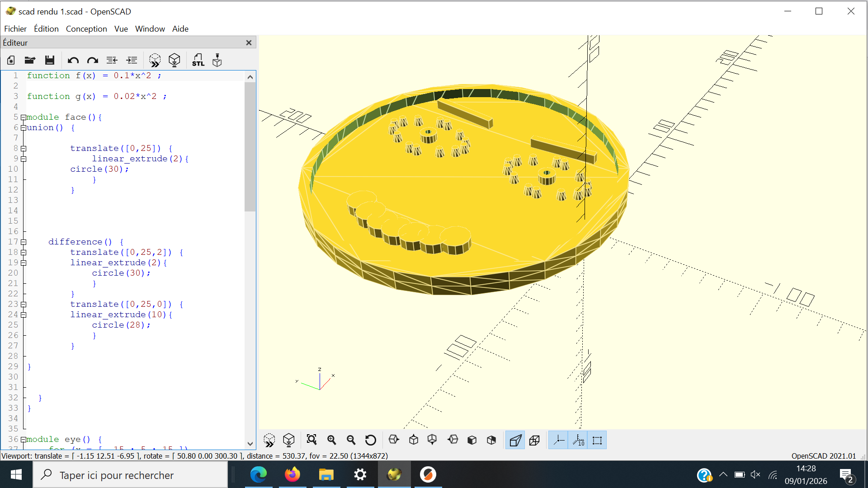Toggle show scale markers button

[x=578, y=440]
